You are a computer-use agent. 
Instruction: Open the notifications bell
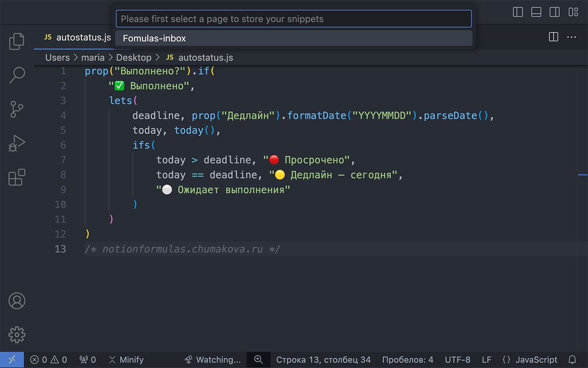pos(572,360)
